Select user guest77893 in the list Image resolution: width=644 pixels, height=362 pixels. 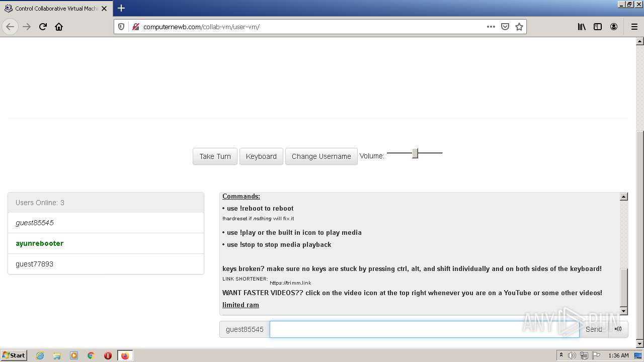pyautogui.click(x=106, y=264)
